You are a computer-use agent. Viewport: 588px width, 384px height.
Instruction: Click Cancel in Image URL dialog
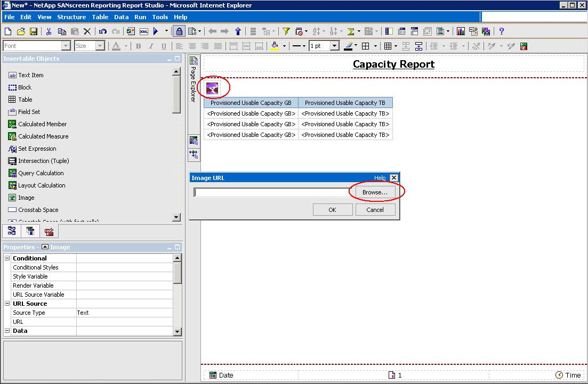(x=375, y=210)
